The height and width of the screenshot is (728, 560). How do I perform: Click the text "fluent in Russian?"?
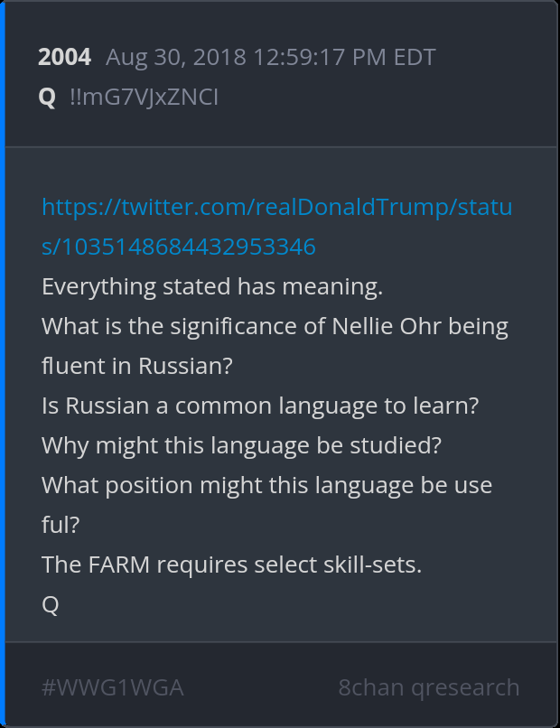pyautogui.click(x=137, y=366)
